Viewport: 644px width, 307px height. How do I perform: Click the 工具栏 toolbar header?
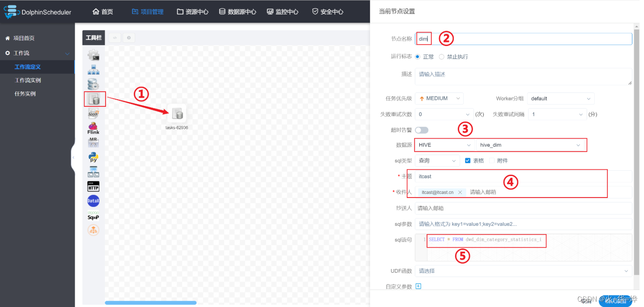94,38
